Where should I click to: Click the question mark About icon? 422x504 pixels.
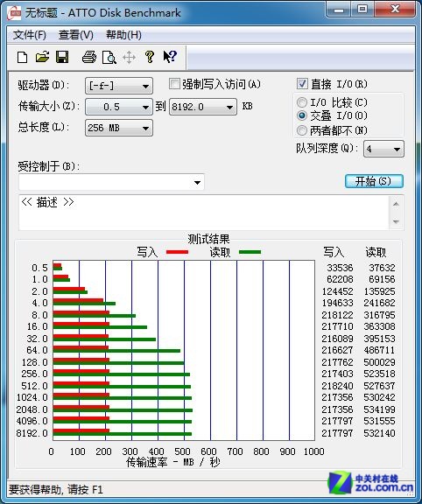coord(149,57)
